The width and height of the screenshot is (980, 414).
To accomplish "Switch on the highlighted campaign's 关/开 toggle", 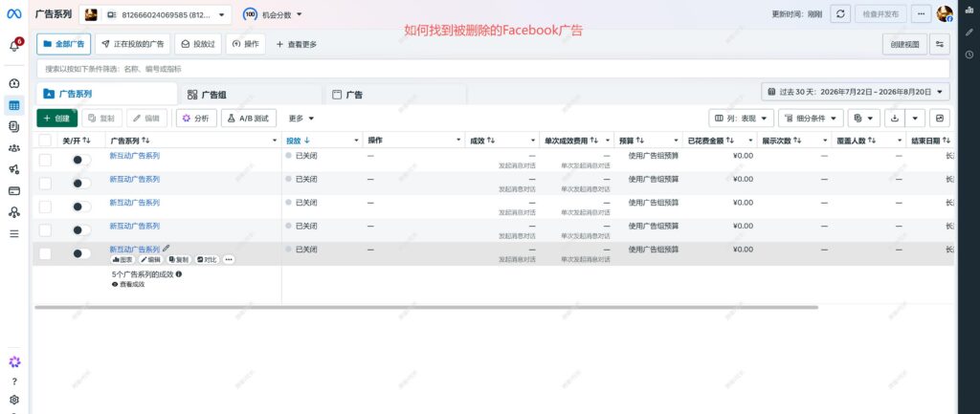I will (x=81, y=253).
